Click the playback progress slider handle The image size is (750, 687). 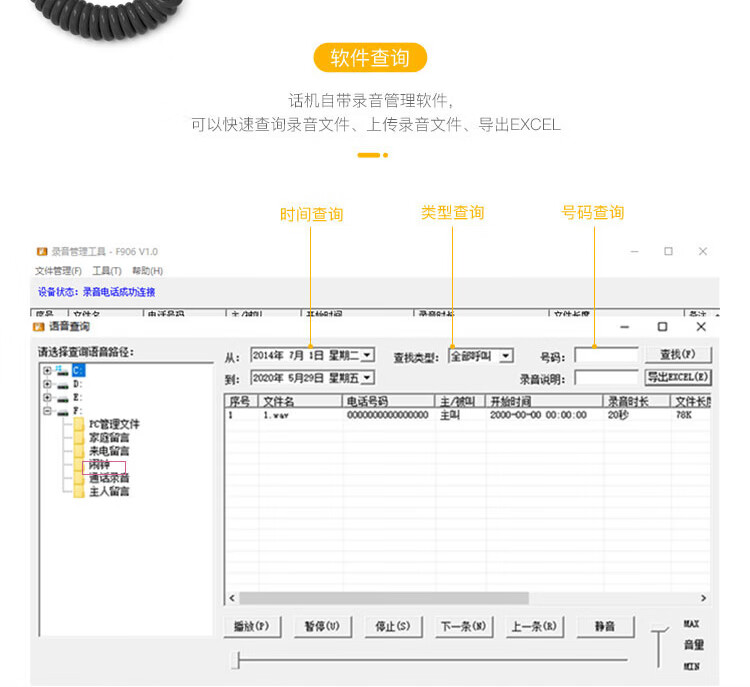[235, 660]
